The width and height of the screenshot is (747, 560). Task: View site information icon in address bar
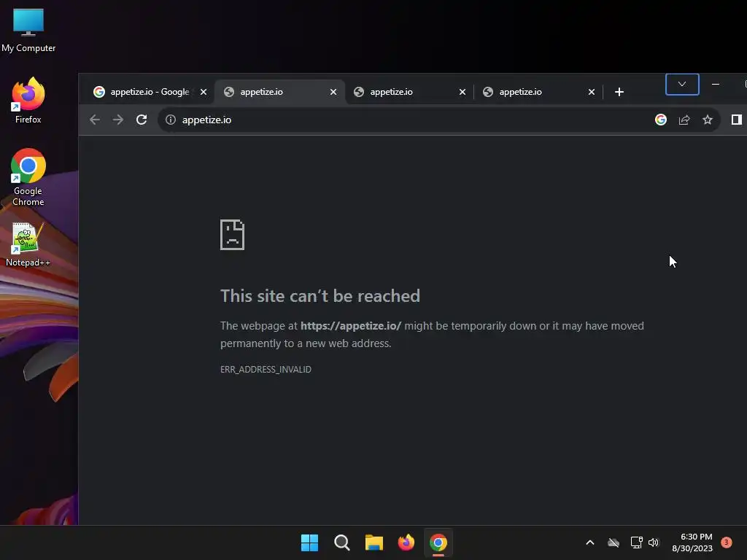coord(171,120)
